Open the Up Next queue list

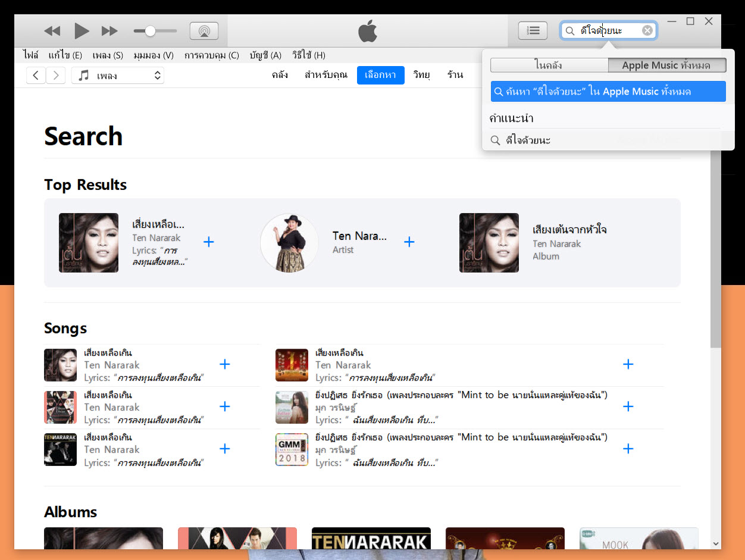(533, 31)
